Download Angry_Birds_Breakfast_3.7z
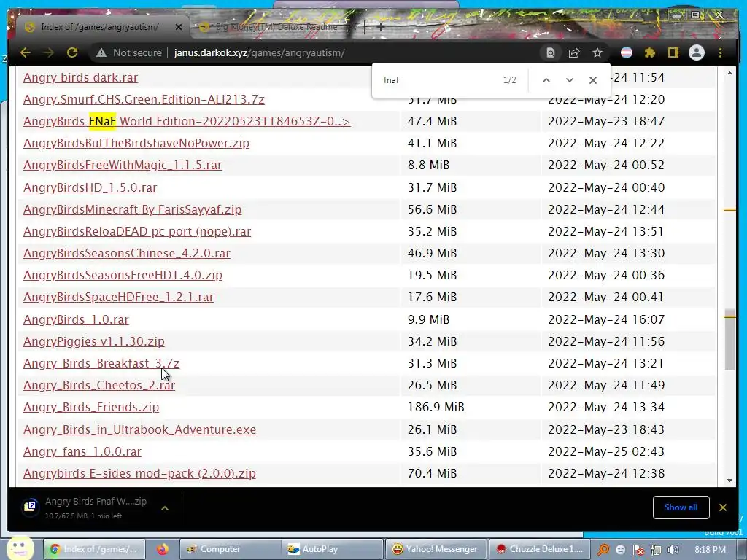 pyautogui.click(x=101, y=363)
